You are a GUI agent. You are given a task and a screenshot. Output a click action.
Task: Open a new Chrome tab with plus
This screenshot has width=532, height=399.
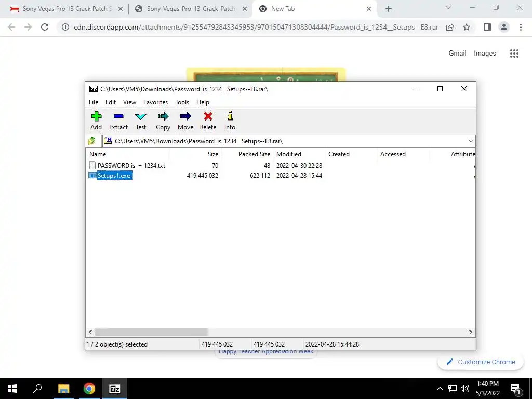click(x=389, y=9)
